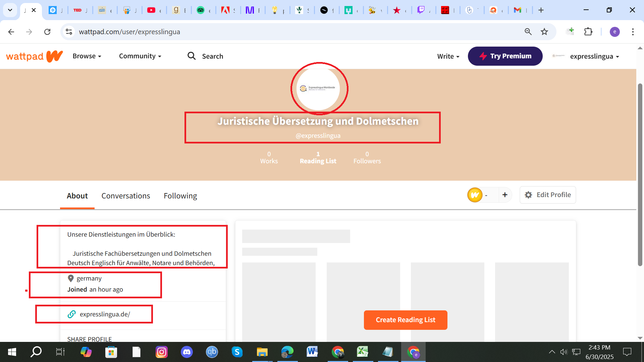Open Discord from the taskbar
The height and width of the screenshot is (362, 644).
point(186,352)
